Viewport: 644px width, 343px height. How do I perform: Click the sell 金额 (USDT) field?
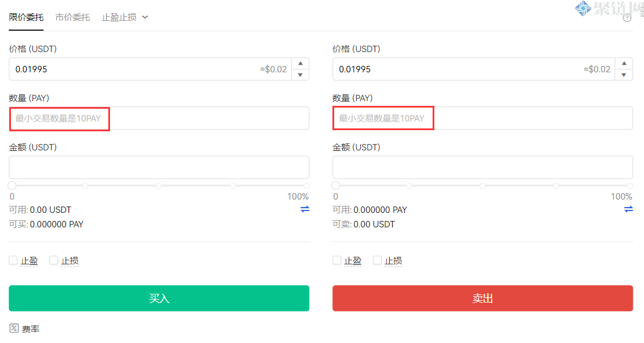point(482,167)
